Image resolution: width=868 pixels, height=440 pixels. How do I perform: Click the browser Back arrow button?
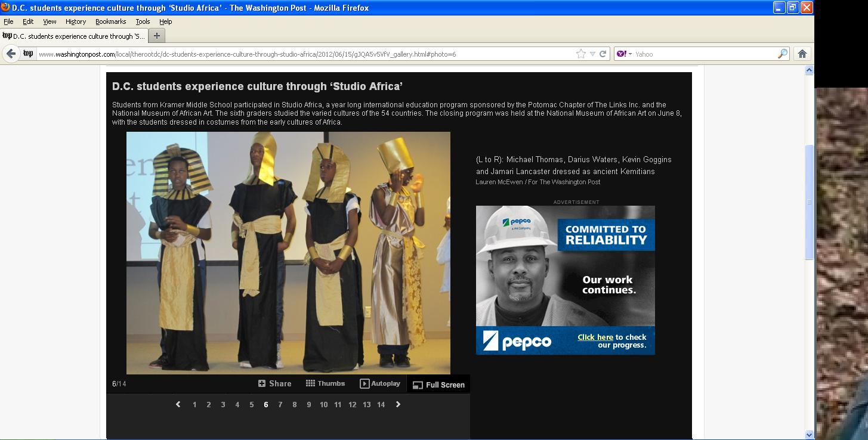[11, 54]
